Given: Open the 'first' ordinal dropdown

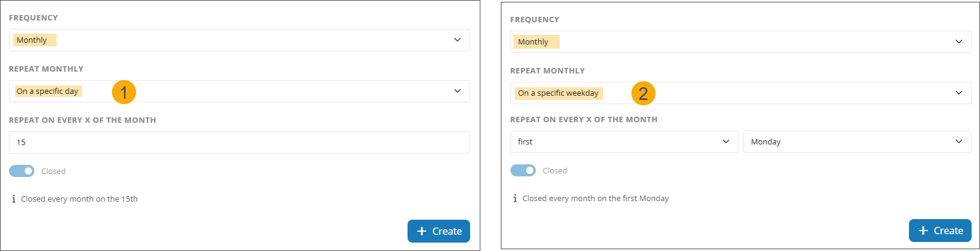Looking at the screenshot, I should point(624,141).
